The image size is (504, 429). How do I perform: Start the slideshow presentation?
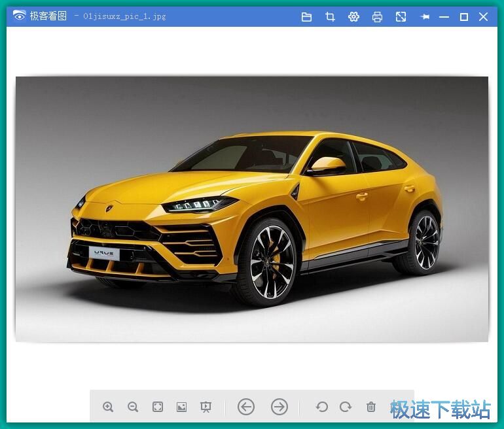pos(206,407)
